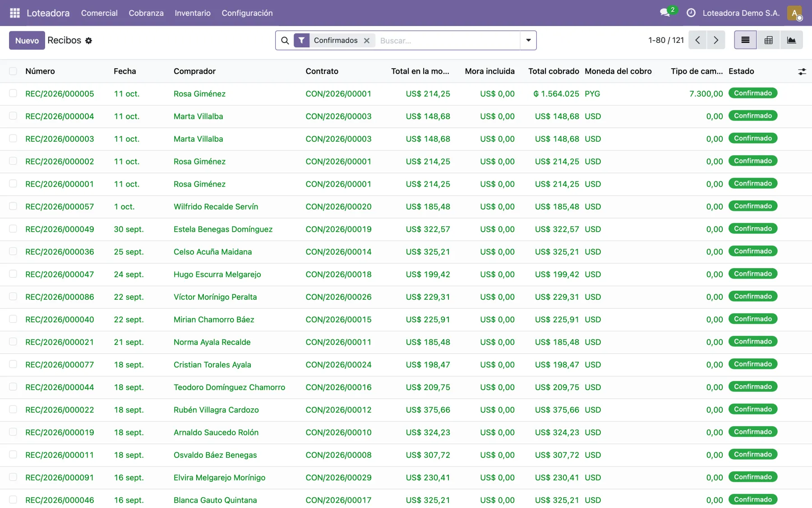This screenshot has width=812, height=508.
Task: Open optional columns selector icon
Action: pyautogui.click(x=802, y=71)
